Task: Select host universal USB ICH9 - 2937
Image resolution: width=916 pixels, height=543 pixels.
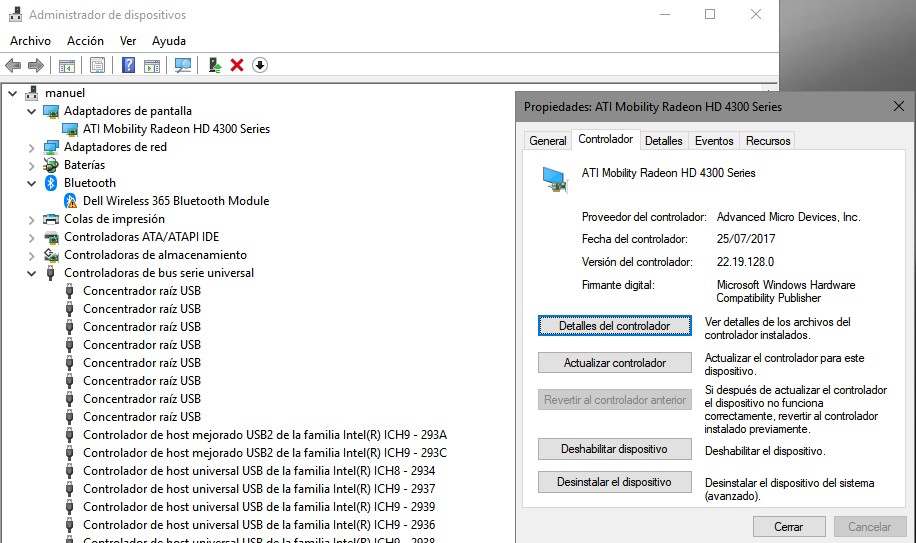Action: point(259,489)
